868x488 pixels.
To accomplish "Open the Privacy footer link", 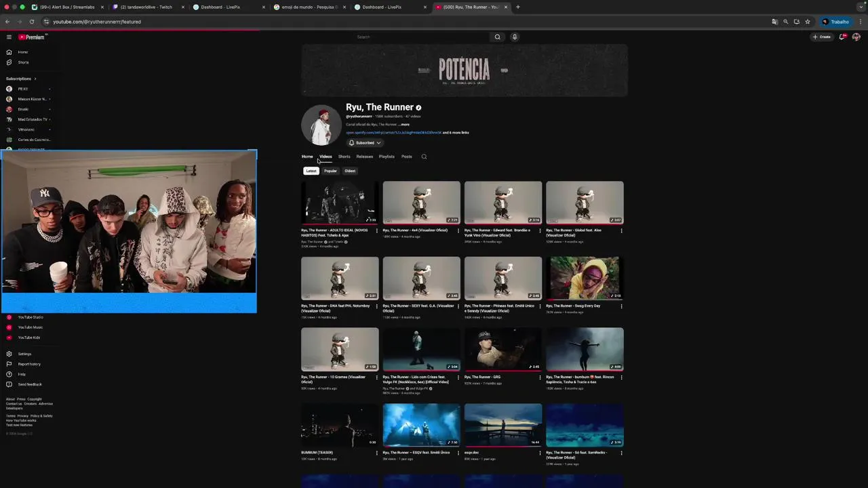I will coord(22,416).
